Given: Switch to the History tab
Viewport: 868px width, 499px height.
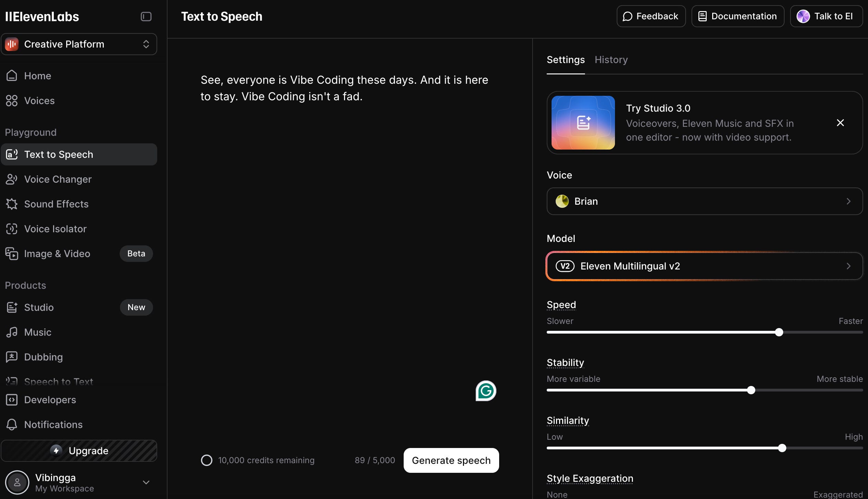Looking at the screenshot, I should coord(611,60).
